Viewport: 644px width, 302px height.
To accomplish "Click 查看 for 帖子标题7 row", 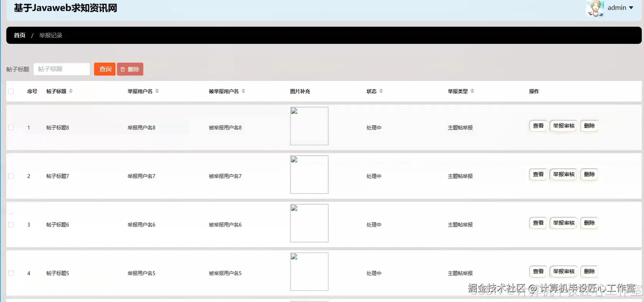I will click(x=538, y=174).
